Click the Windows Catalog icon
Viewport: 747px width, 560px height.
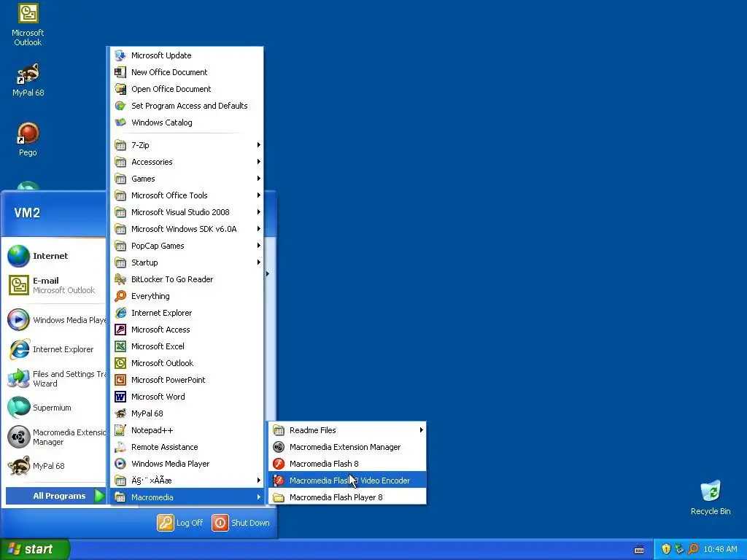coord(120,122)
